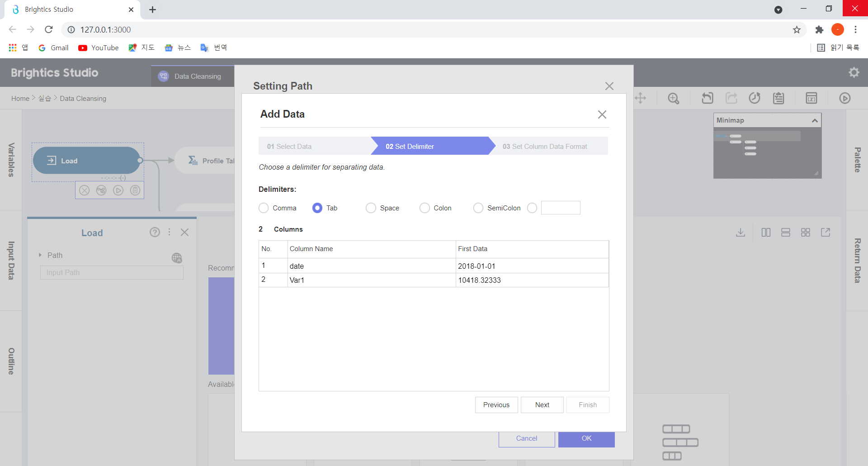Close the Setting Path dialog
The height and width of the screenshot is (466, 868).
pyautogui.click(x=609, y=86)
